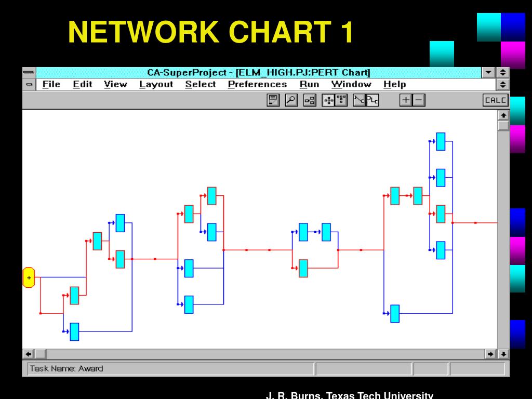Recalculate the schedule with CALC

coord(496,100)
